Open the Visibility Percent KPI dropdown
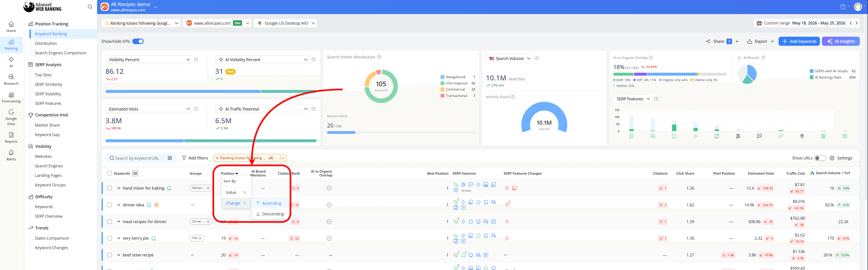The width and height of the screenshot is (868, 270). pyautogui.click(x=149, y=60)
